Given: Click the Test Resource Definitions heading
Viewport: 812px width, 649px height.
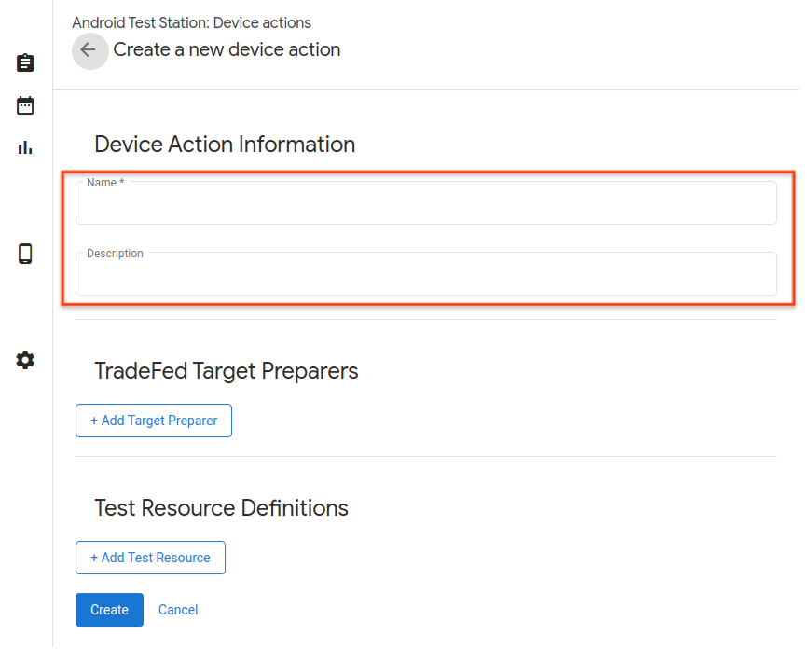Looking at the screenshot, I should 221,508.
